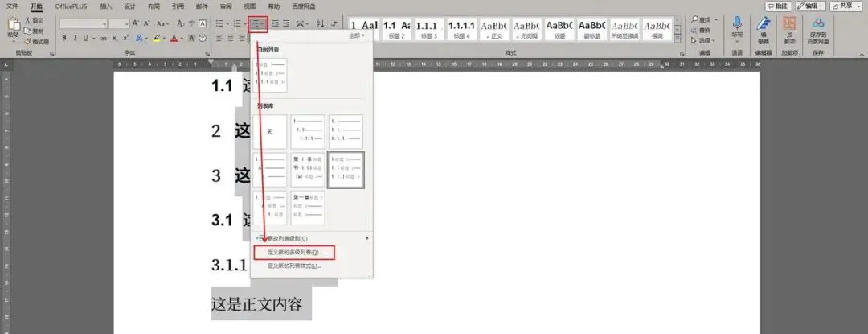868x334 pixels.
Task: Click the 查找 (Find) button
Action: [703, 20]
